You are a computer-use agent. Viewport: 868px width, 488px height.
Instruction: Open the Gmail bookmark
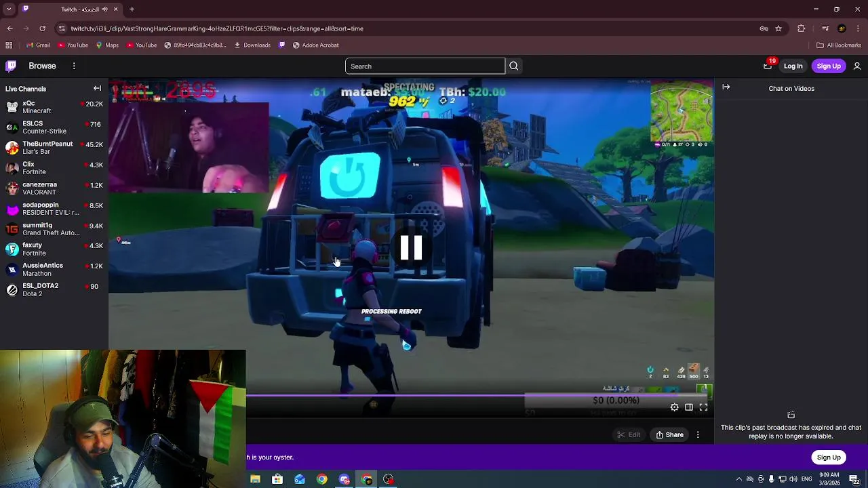(38, 45)
